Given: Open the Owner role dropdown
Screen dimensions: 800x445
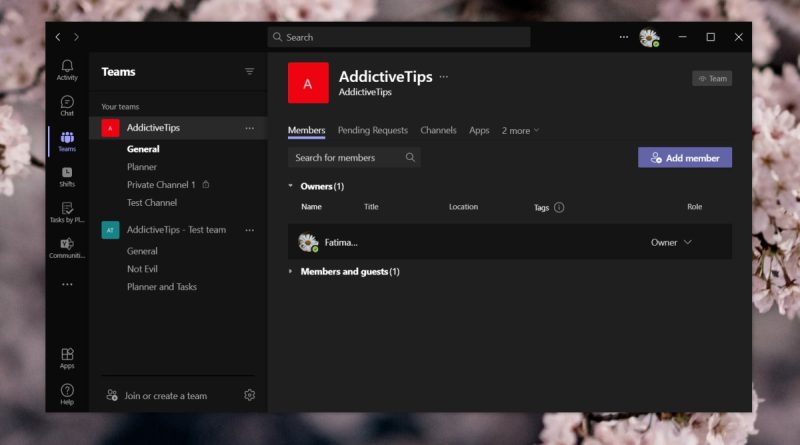Looking at the screenshot, I should pyautogui.click(x=671, y=242).
